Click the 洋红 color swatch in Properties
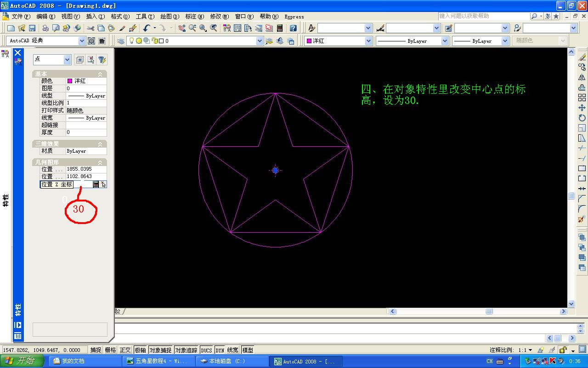The width and height of the screenshot is (588, 368). 70,81
